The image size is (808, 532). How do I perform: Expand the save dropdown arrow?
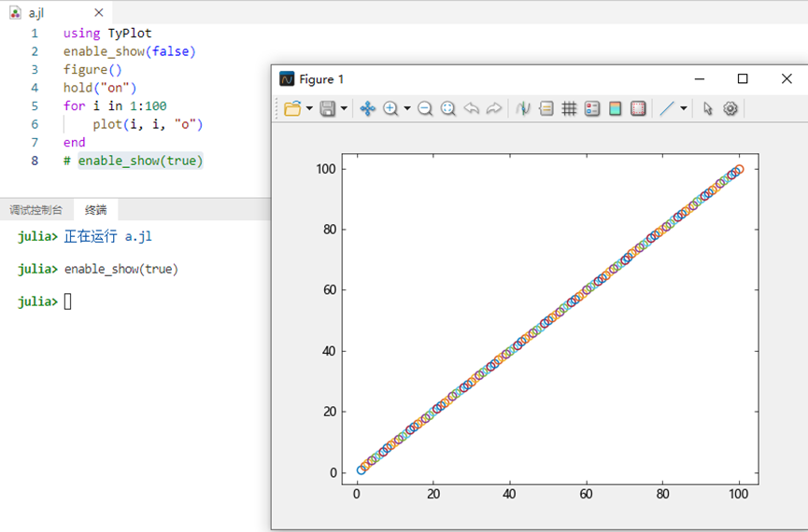click(x=344, y=108)
